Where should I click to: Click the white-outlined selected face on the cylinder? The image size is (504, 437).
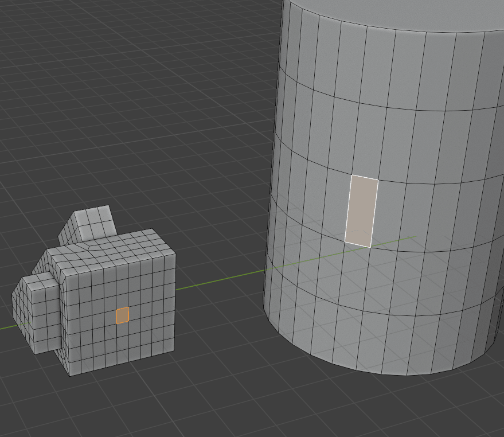(x=362, y=211)
